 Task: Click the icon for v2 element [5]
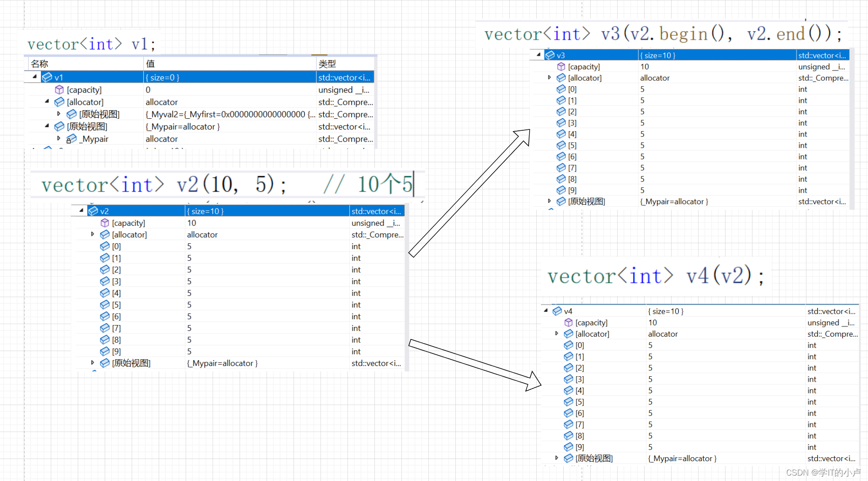105,304
